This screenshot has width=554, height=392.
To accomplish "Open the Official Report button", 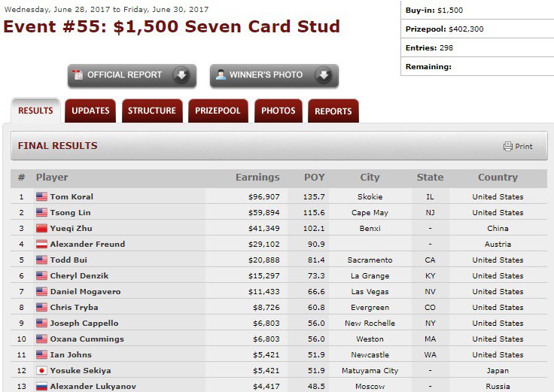I will click(124, 75).
